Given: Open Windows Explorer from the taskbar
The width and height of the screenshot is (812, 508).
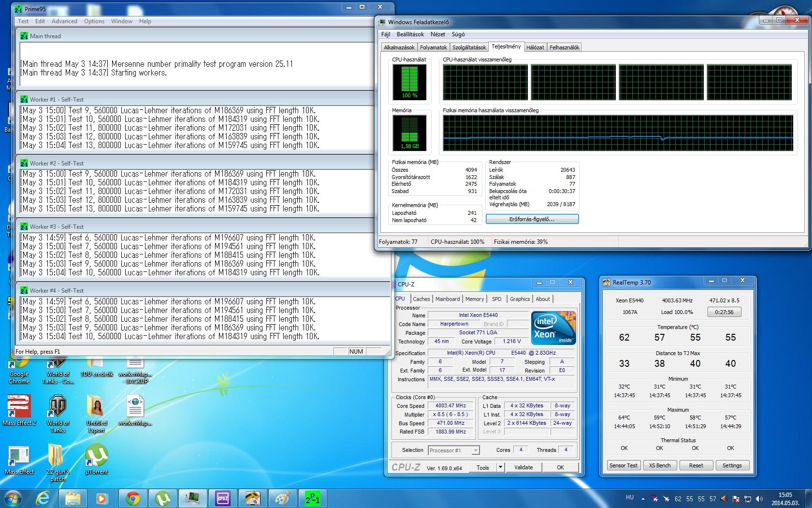Looking at the screenshot, I should point(73,498).
